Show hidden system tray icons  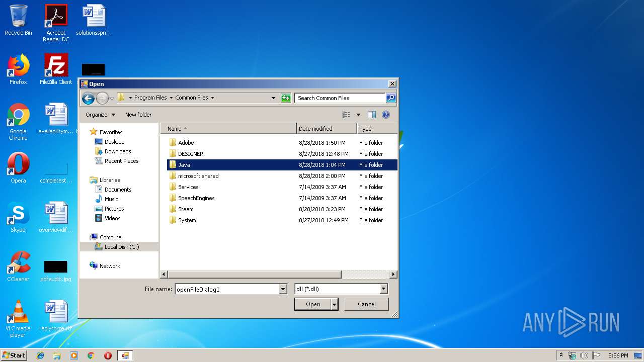[561, 355]
